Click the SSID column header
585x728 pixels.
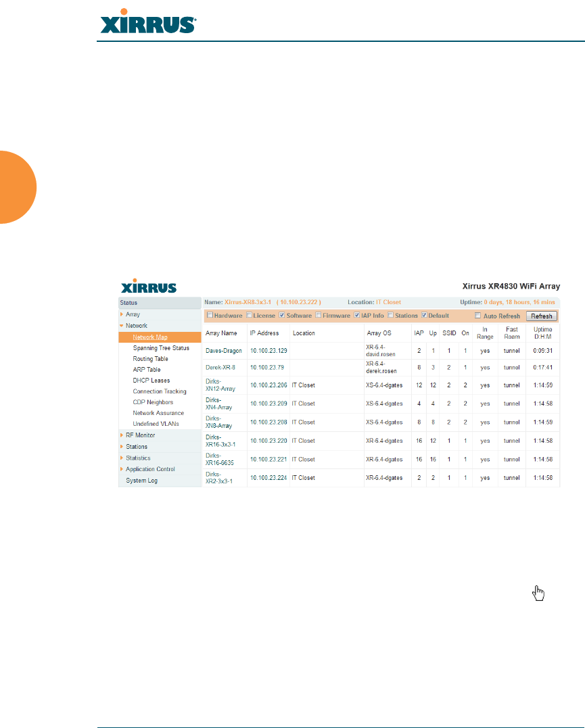tap(449, 333)
